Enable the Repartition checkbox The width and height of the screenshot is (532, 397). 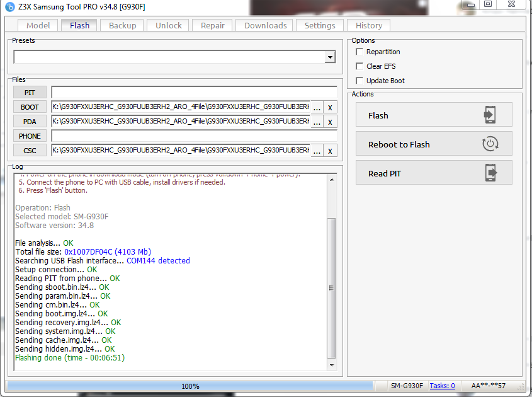tap(359, 52)
